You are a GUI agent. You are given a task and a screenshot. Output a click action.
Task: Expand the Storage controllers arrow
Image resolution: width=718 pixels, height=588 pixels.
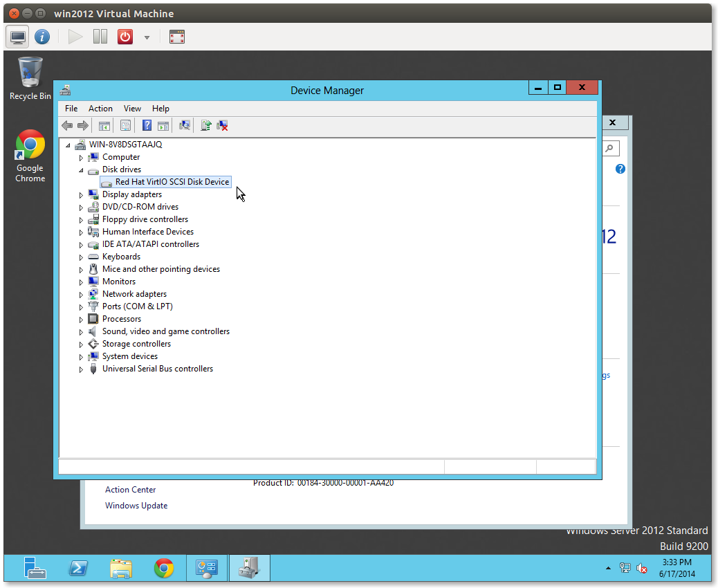81,344
